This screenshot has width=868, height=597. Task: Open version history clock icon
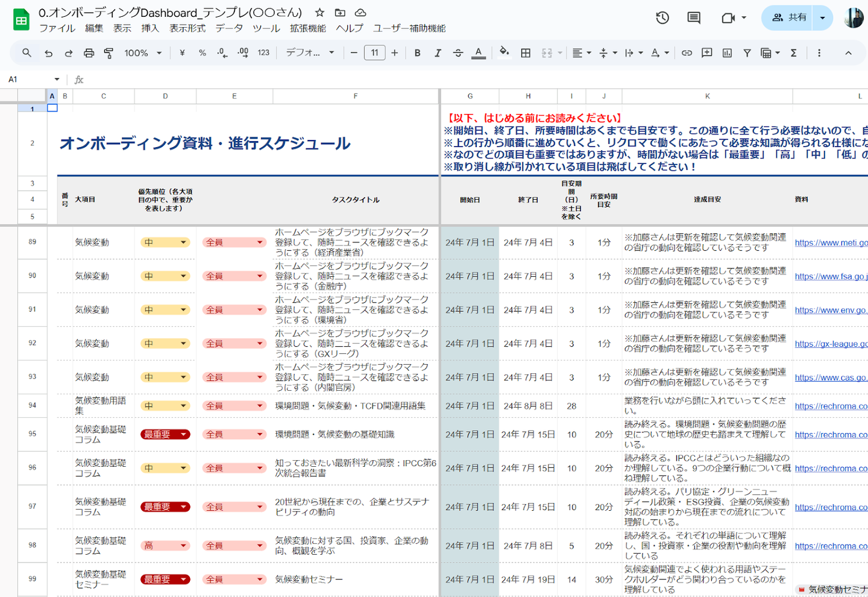(662, 18)
